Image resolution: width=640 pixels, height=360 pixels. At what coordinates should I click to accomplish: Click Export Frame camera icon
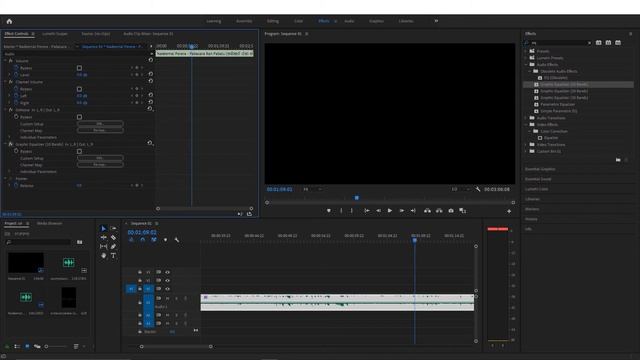(451, 211)
